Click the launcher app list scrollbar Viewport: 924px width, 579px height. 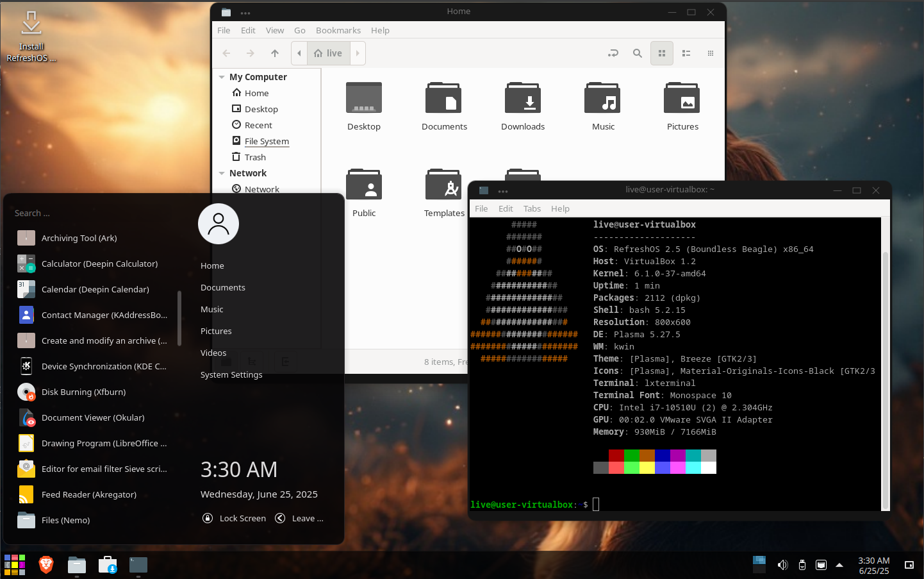tap(179, 318)
